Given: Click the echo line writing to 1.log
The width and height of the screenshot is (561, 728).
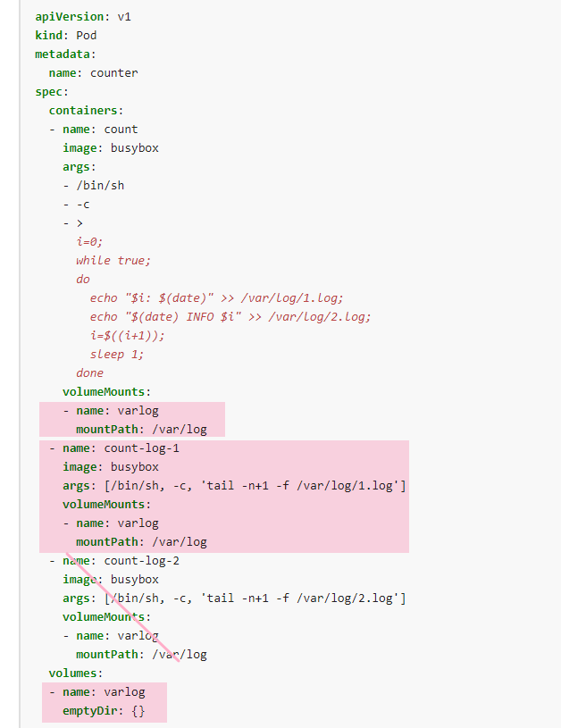Looking at the screenshot, I should point(216,298).
